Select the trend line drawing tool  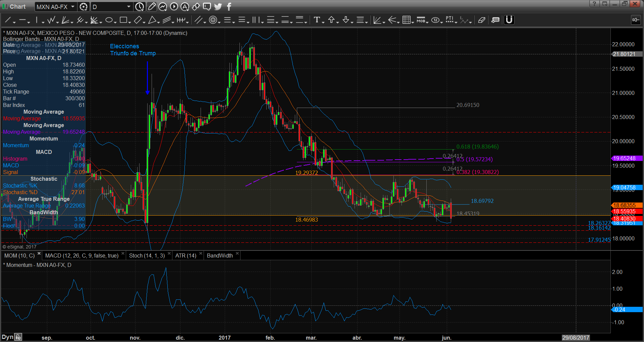(8, 20)
